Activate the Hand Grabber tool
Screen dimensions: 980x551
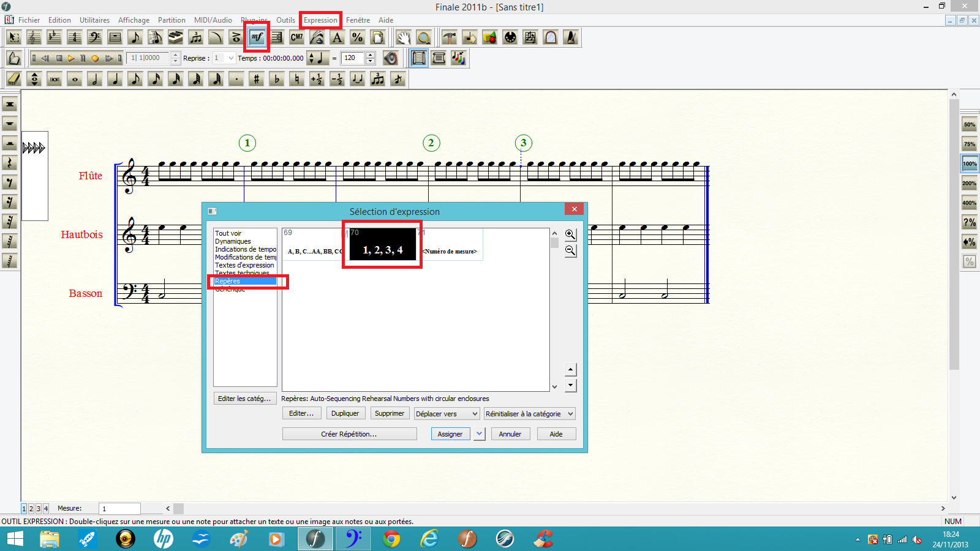(x=402, y=37)
